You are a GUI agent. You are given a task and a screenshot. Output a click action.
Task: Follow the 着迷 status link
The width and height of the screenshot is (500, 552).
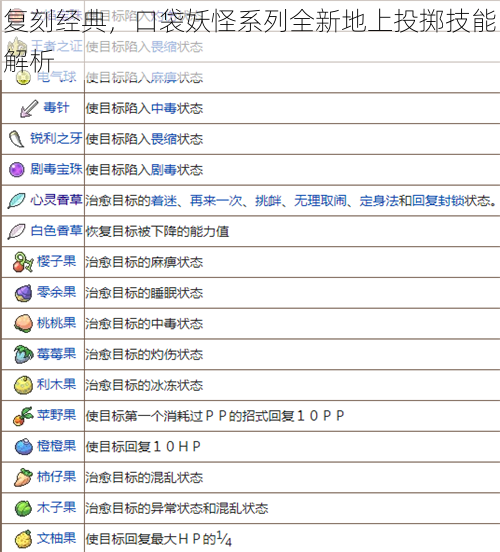164,201
